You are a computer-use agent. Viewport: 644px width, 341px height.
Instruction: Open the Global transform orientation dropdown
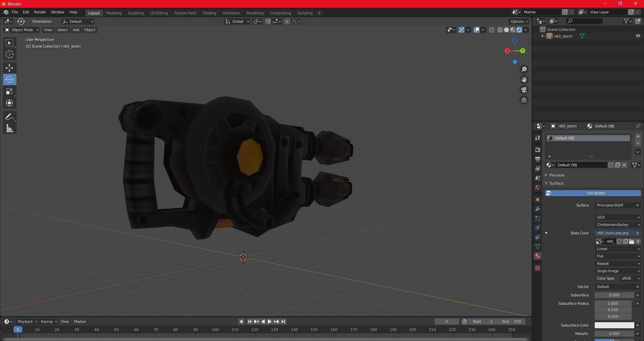click(x=237, y=21)
